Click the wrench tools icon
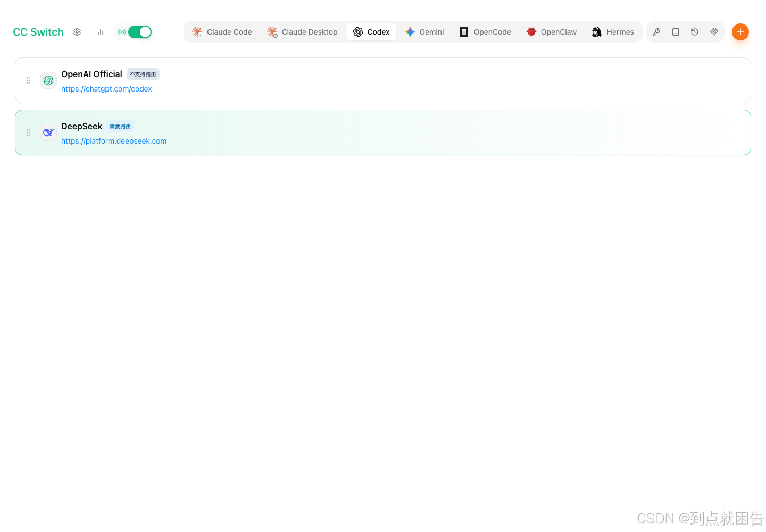The image size is (766, 532). tap(656, 32)
